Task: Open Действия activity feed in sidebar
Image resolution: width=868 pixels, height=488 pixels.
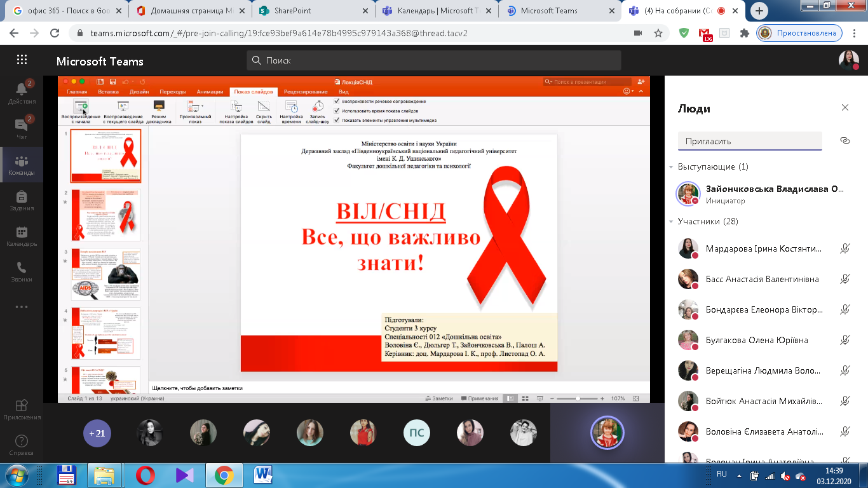Action: coord(22,93)
